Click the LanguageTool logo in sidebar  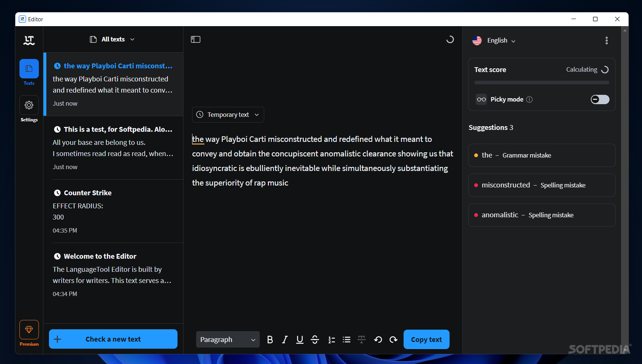pyautogui.click(x=29, y=40)
